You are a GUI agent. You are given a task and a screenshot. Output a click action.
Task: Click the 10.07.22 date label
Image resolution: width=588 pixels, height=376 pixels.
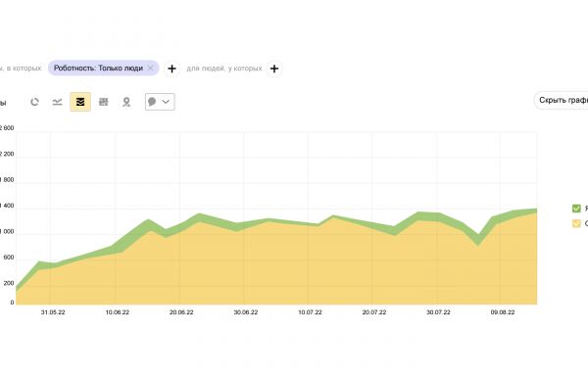[310, 312]
